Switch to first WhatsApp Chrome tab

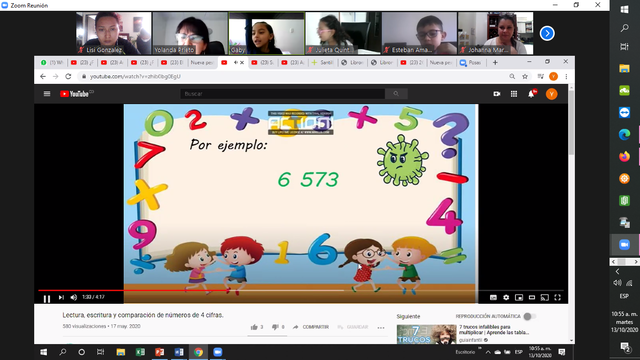[x=52, y=62]
